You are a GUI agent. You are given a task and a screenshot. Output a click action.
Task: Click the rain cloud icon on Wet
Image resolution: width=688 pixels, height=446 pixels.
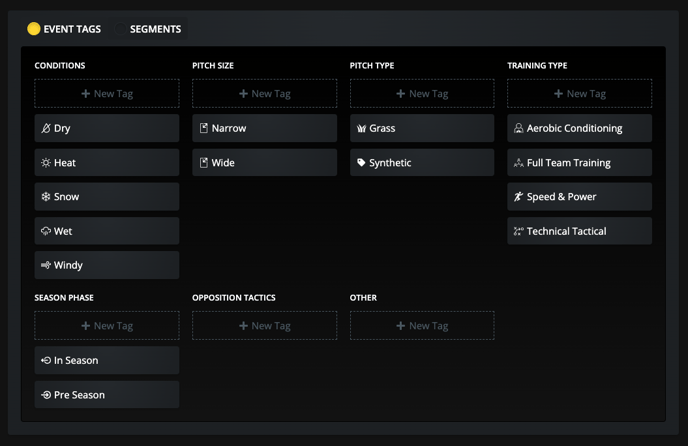[46, 231]
